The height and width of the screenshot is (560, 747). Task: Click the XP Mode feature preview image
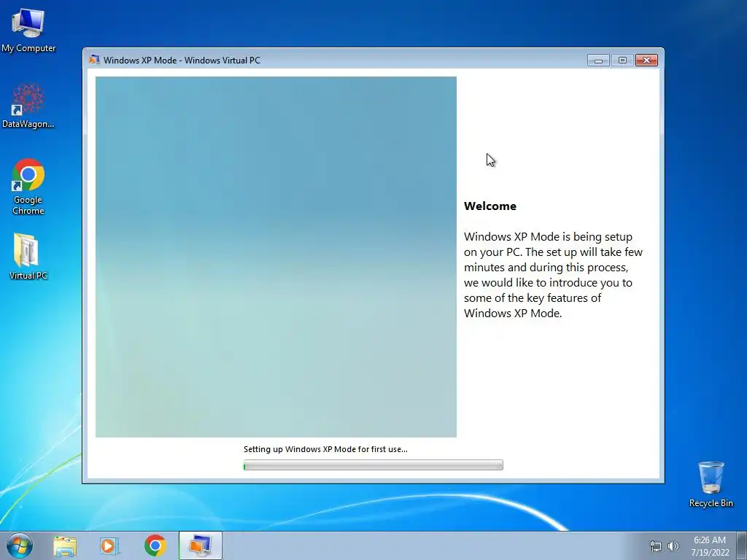[276, 257]
